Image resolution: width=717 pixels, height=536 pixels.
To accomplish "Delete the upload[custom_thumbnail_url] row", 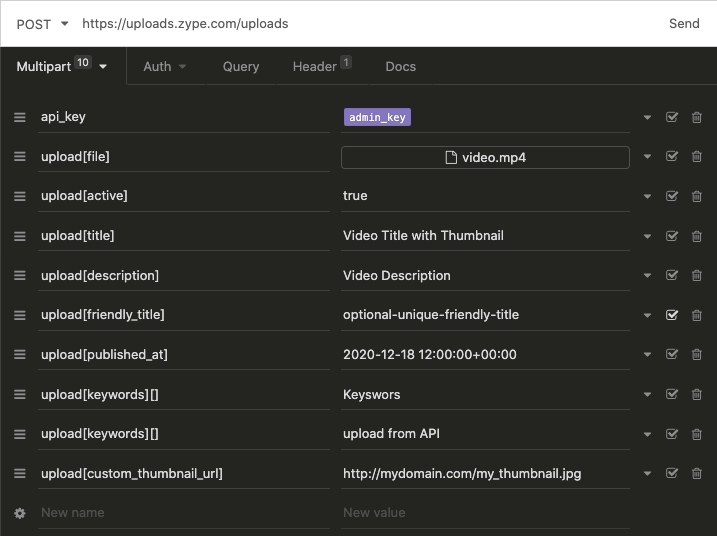I will 696,473.
